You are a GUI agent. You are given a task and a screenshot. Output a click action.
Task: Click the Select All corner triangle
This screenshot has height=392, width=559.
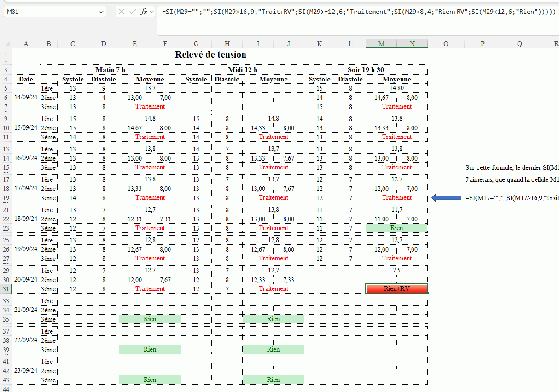pyautogui.click(x=7, y=44)
